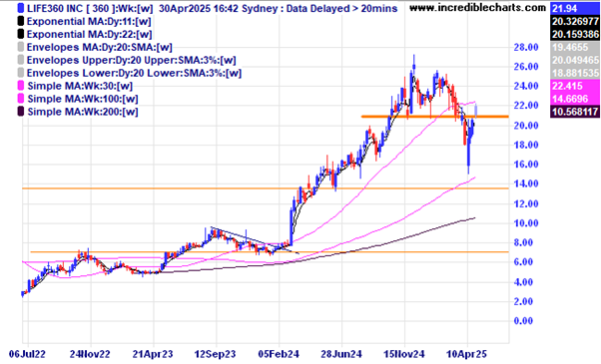Click the 10.568117 moving average value box

pyautogui.click(x=575, y=112)
